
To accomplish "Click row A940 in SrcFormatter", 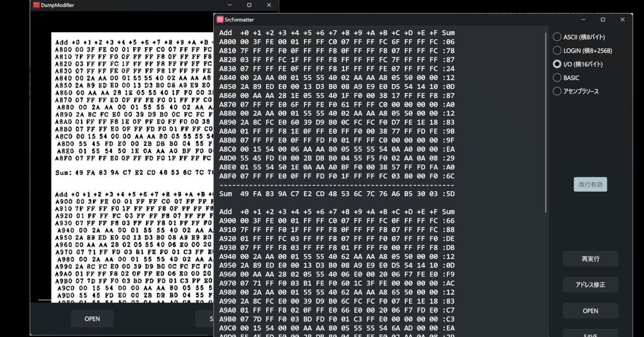I will point(337,257).
